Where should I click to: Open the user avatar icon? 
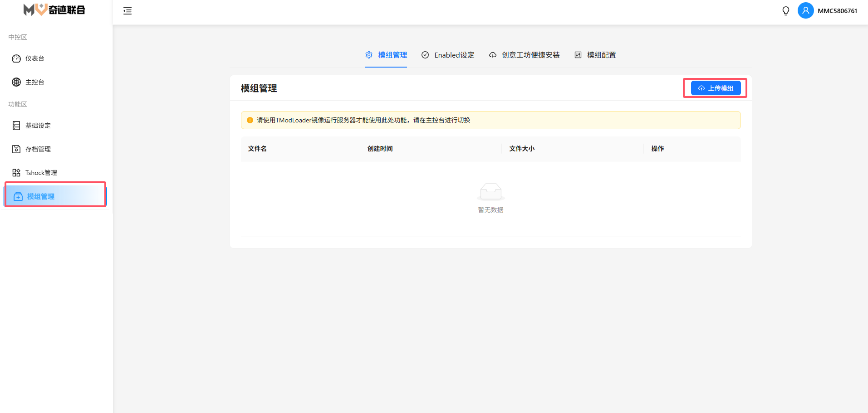coord(805,11)
